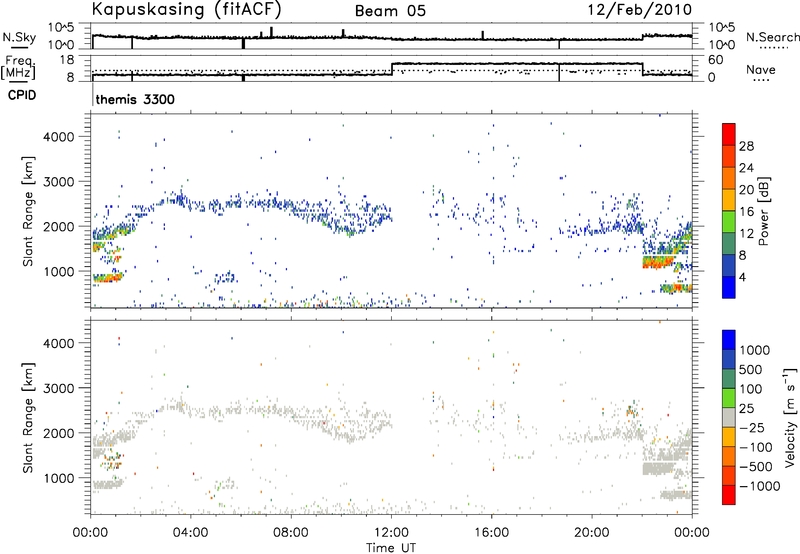The image size is (800, 554).
Task: Click the Kapuskasing (fitACF) title
Action: coord(186,9)
